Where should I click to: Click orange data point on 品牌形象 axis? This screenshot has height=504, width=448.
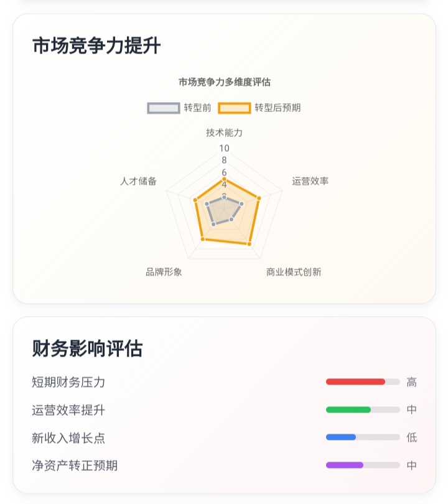(202, 240)
